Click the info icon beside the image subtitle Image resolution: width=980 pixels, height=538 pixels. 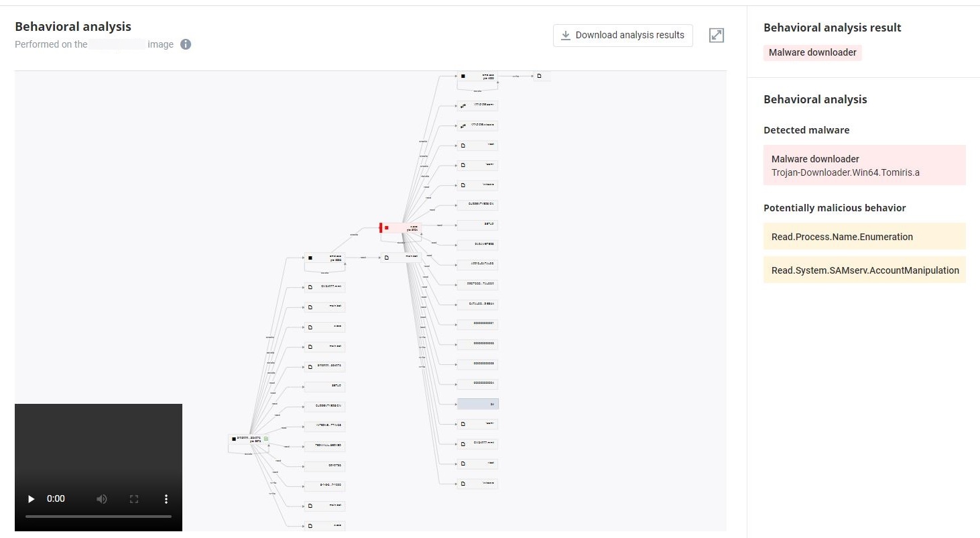coord(186,44)
